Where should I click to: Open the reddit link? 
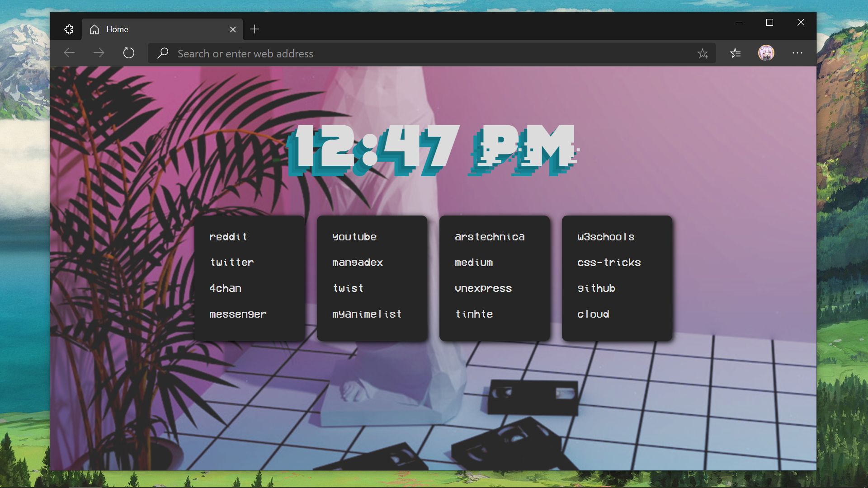228,236
